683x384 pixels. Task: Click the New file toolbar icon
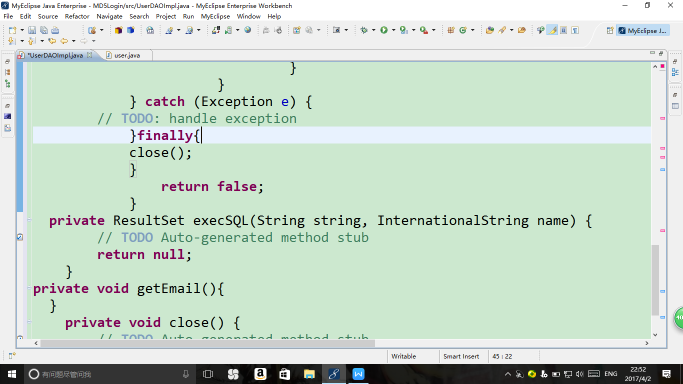click(x=12, y=30)
